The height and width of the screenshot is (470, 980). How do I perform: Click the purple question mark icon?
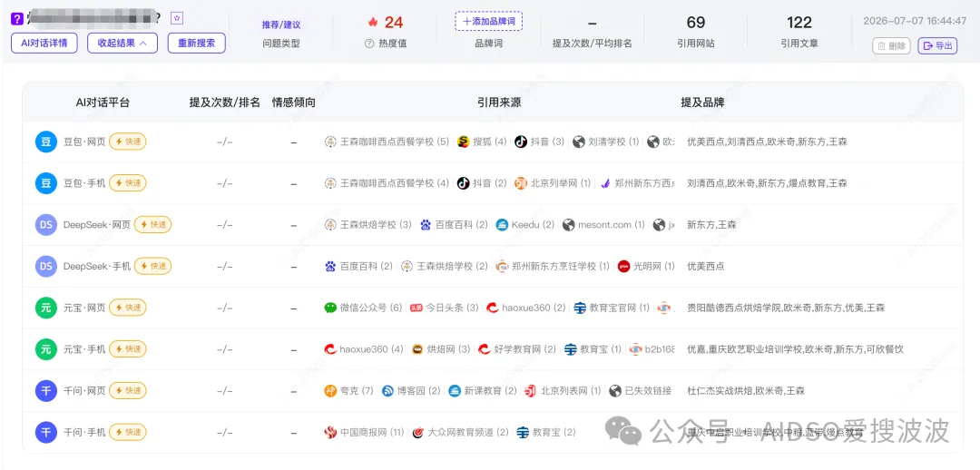pos(17,18)
